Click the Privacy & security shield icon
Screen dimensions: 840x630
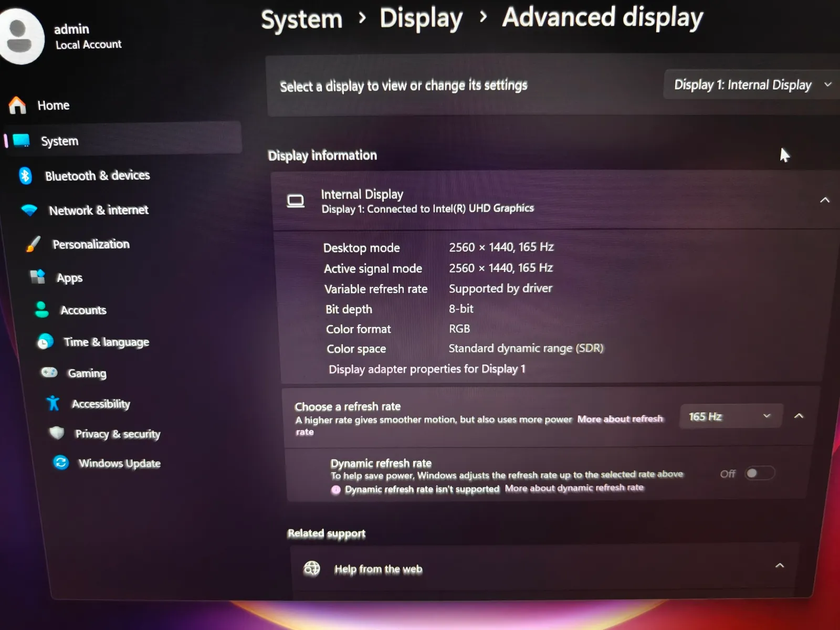(x=57, y=433)
